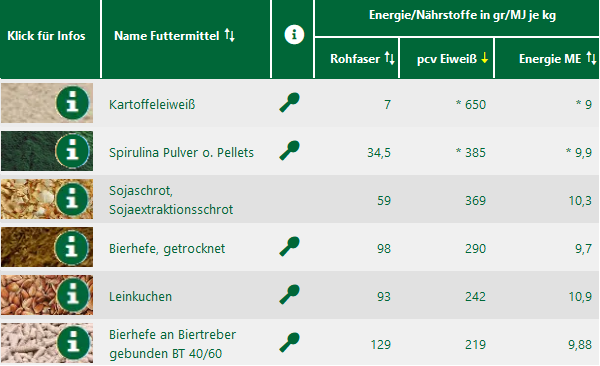Click scoop icon for Kartoffeleiweiß
The height and width of the screenshot is (366, 600).
click(290, 103)
